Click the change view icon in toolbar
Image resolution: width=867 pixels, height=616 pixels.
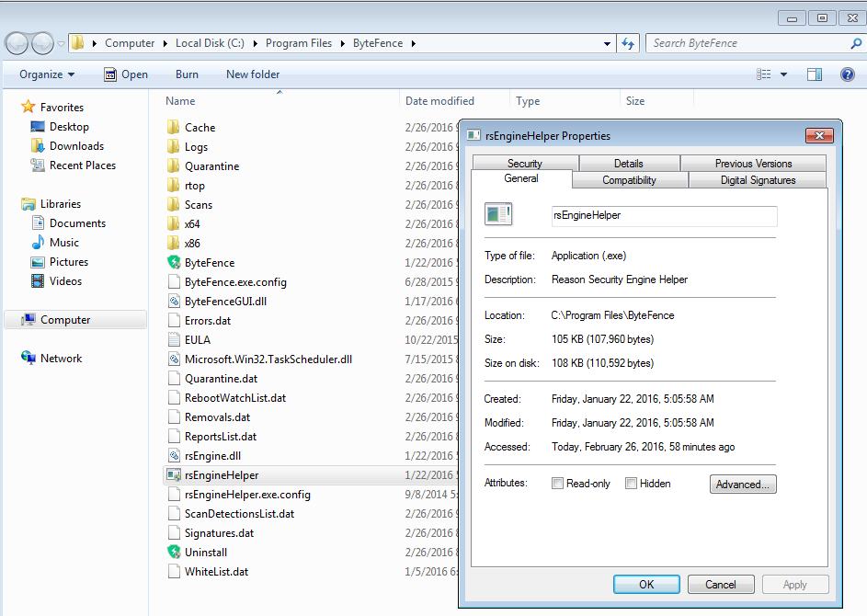[764, 74]
